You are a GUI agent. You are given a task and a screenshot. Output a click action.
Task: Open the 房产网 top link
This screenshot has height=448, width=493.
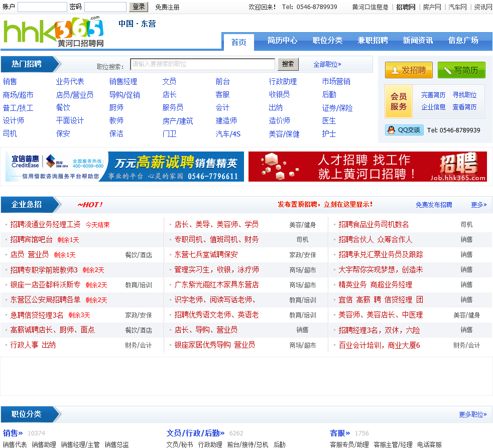(x=432, y=7)
